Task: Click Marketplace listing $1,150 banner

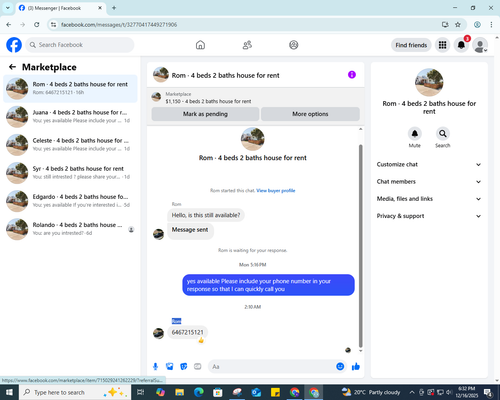Action: point(256,97)
